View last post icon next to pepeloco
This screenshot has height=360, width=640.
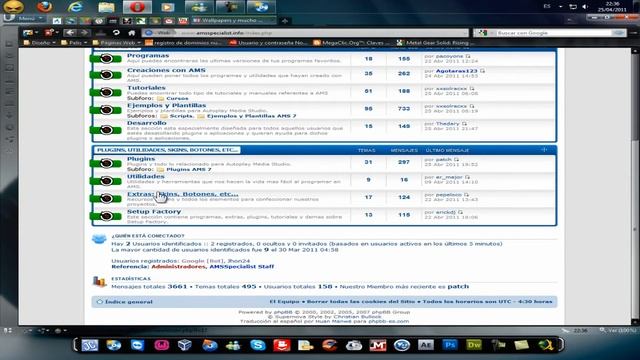(467, 195)
